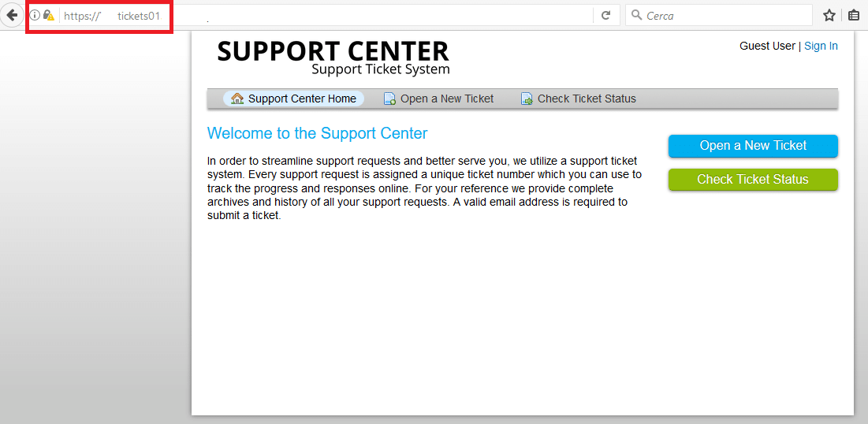Click the SUPPORT CENTER logo
This screenshot has height=424, width=868.
pyautogui.click(x=333, y=57)
